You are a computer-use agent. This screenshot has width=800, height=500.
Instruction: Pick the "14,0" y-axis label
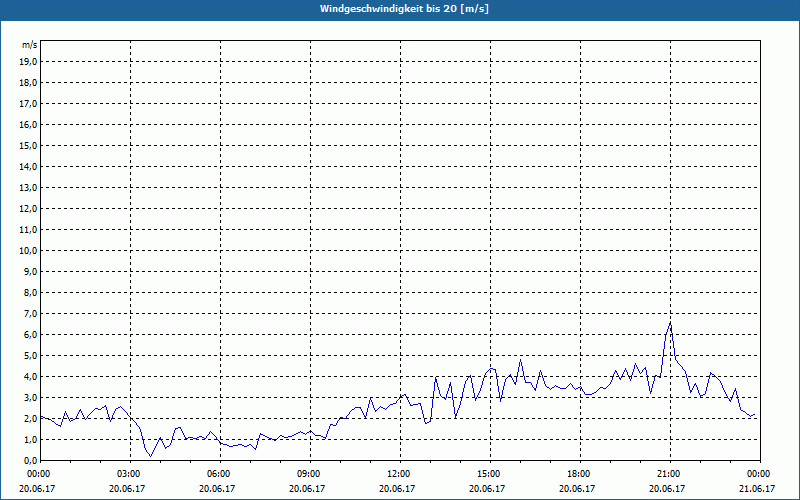coord(28,166)
